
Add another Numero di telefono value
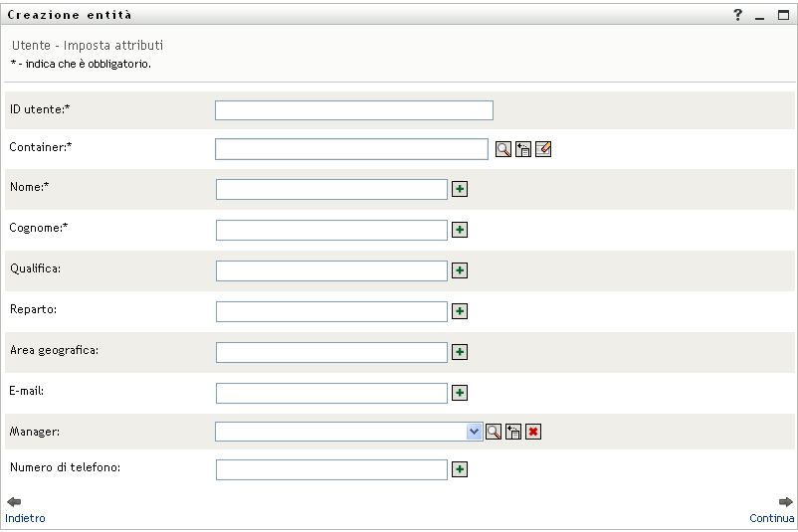click(460, 469)
